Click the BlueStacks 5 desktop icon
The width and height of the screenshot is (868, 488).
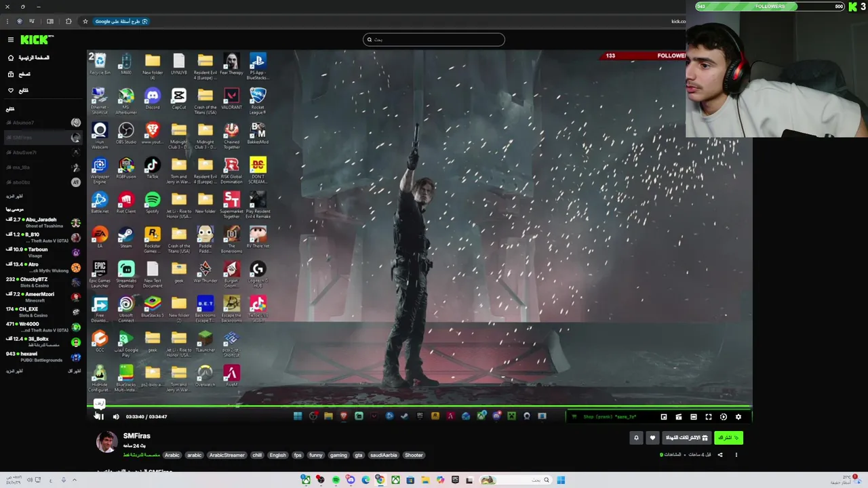pos(153,307)
